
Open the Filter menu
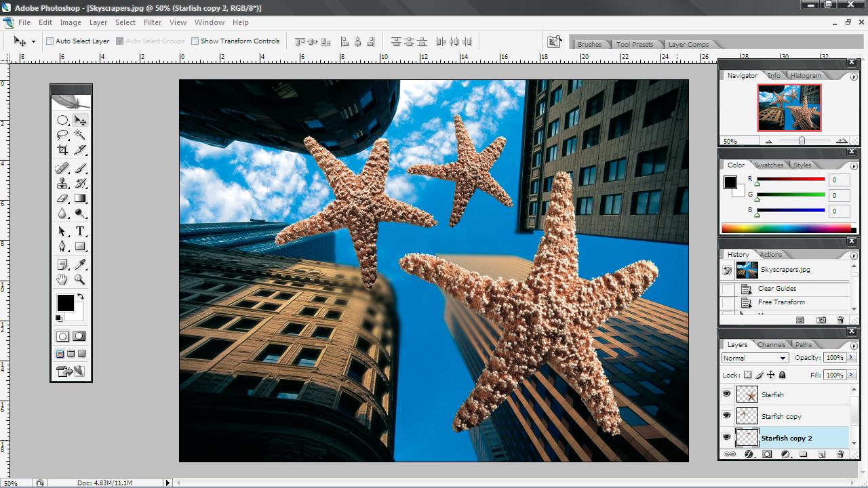pyautogui.click(x=153, y=22)
